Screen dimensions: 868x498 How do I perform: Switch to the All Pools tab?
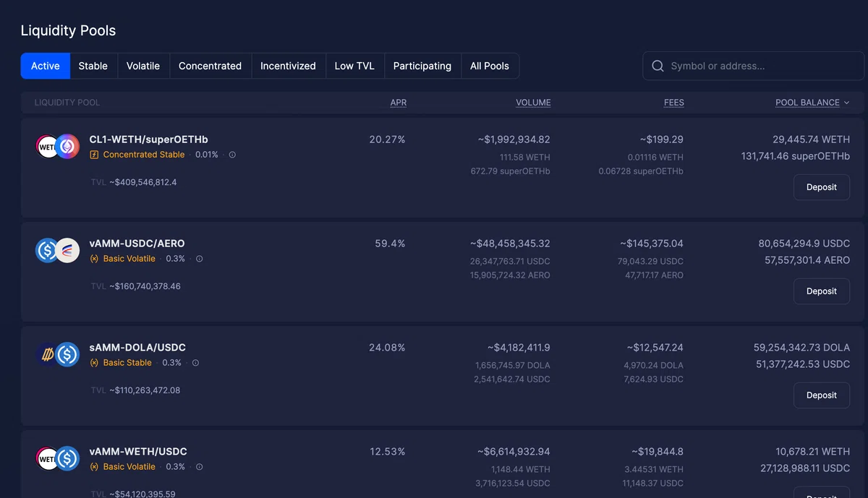coord(490,66)
